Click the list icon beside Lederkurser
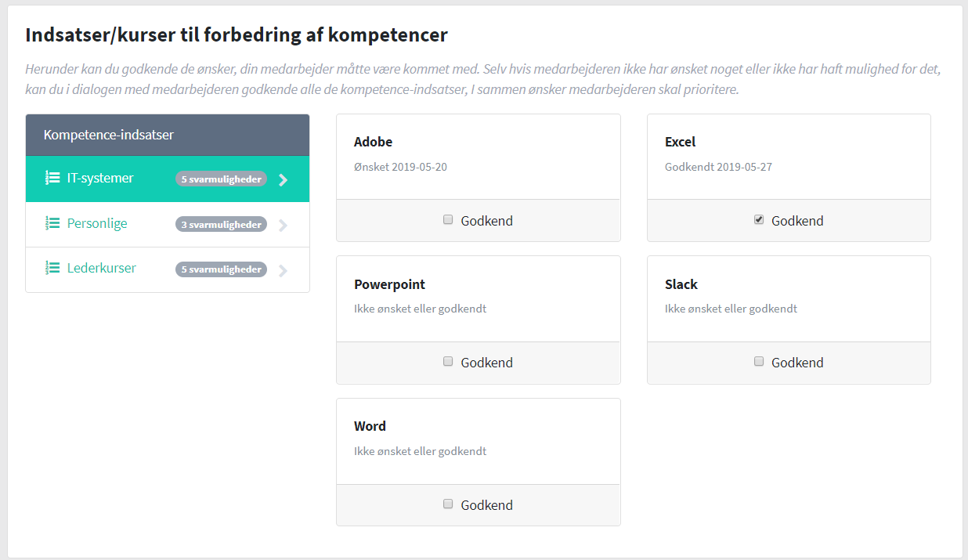 coord(52,269)
